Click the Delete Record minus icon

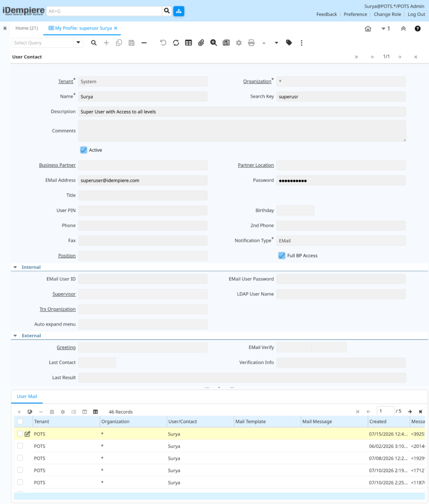[144, 43]
